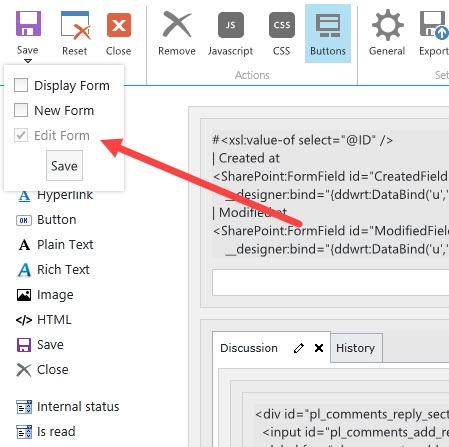Select the Hyperlink control icon
Image resolution: width=449 pixels, height=447 pixels.
[x=24, y=195]
